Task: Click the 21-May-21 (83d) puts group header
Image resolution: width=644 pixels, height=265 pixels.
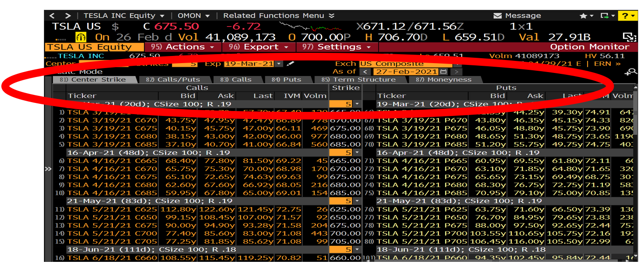Action: point(504,201)
